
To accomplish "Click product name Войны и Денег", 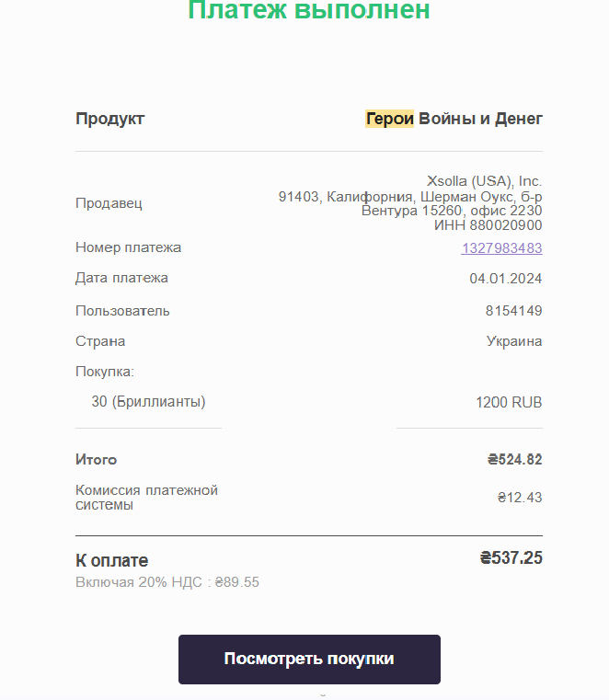I will tap(480, 119).
